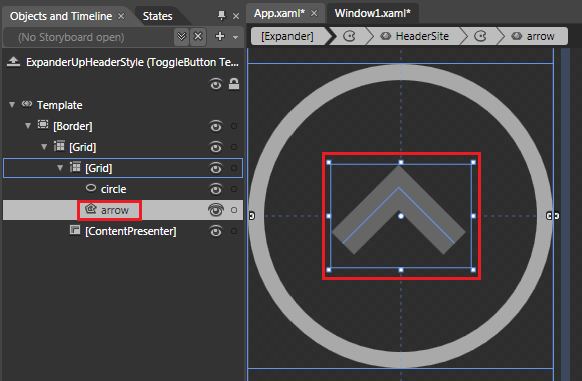Click the close storyboard X button
Viewport: 582px width, 381px height.
click(x=198, y=37)
